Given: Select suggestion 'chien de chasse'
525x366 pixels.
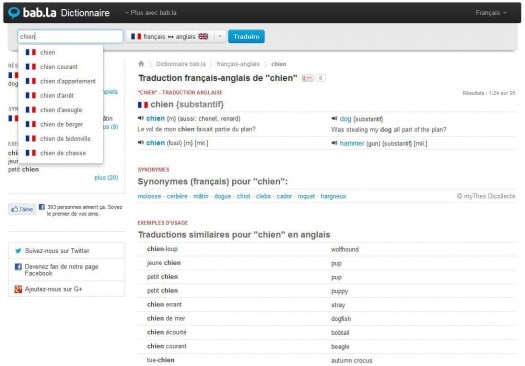Looking at the screenshot, I should click(x=61, y=153).
